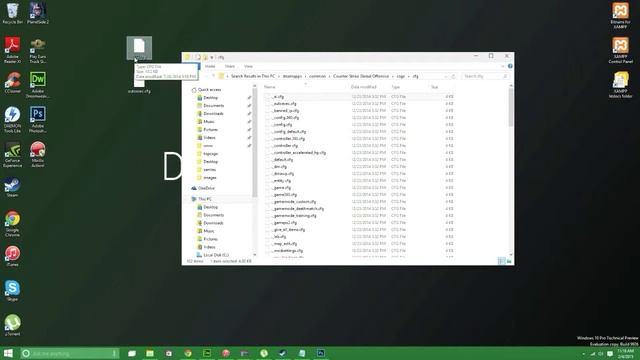Select the _controller_accelerated_hp.cfg file row
Screen dimensions: 640x360
359,153
